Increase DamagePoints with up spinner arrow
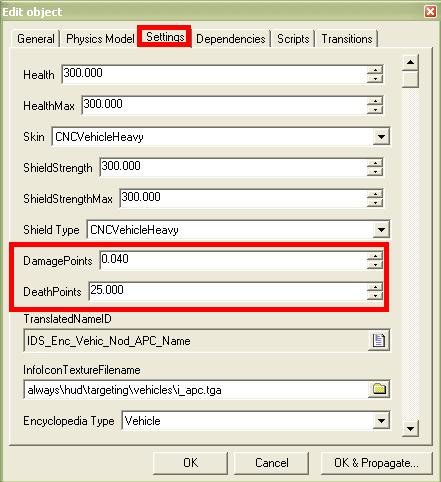Viewport: 441px width, 482px height. pyautogui.click(x=375, y=256)
